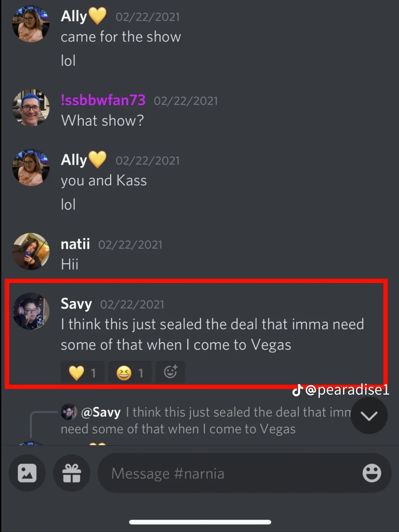
Task: Open the gift icon button
Action: pos(72,473)
